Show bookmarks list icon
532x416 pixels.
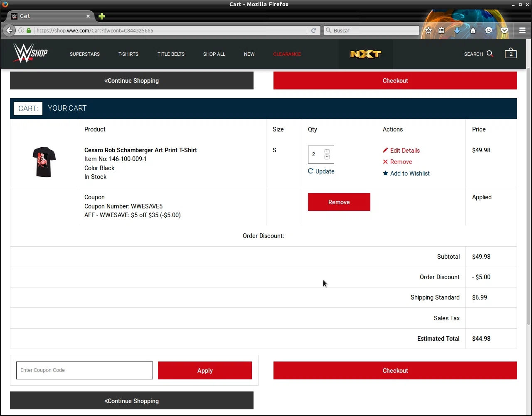(441, 30)
